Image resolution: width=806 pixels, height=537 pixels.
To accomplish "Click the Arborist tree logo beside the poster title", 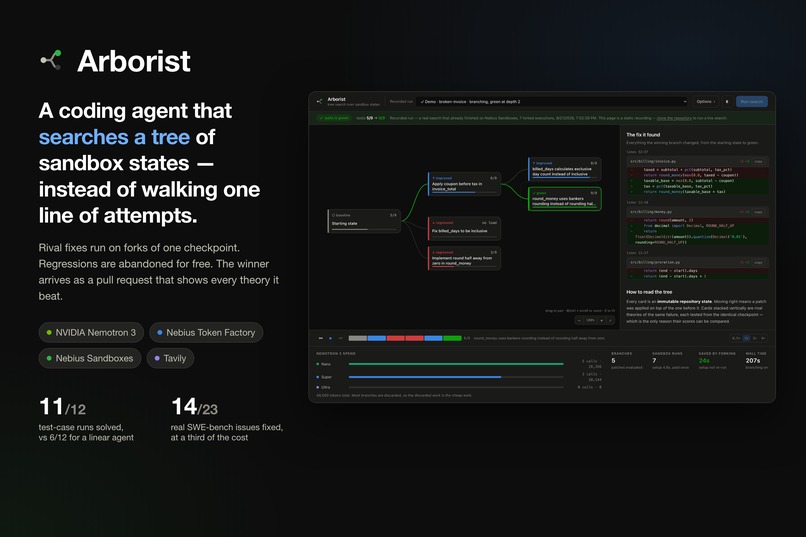I will point(51,60).
